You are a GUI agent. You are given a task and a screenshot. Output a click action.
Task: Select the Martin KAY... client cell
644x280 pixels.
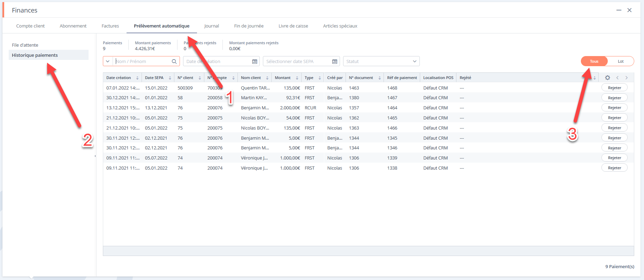coord(254,98)
